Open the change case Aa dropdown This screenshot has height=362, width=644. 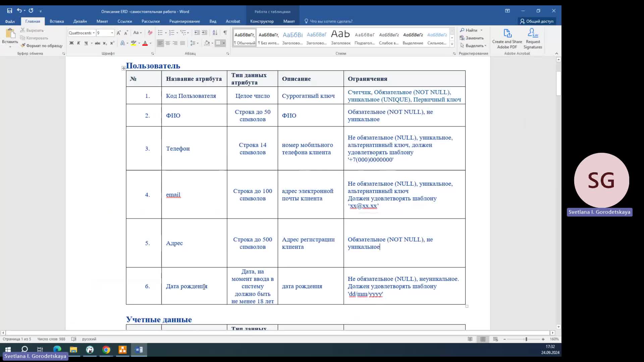[137, 33]
